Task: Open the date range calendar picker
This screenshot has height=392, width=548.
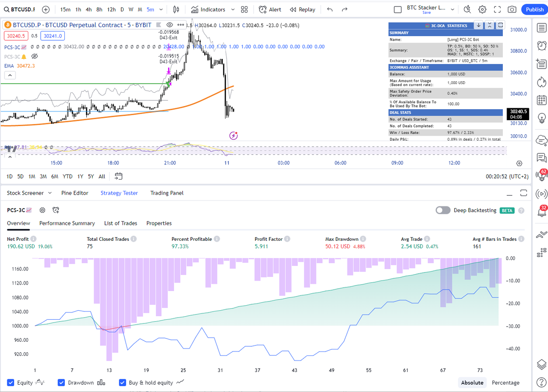Action: point(119,176)
